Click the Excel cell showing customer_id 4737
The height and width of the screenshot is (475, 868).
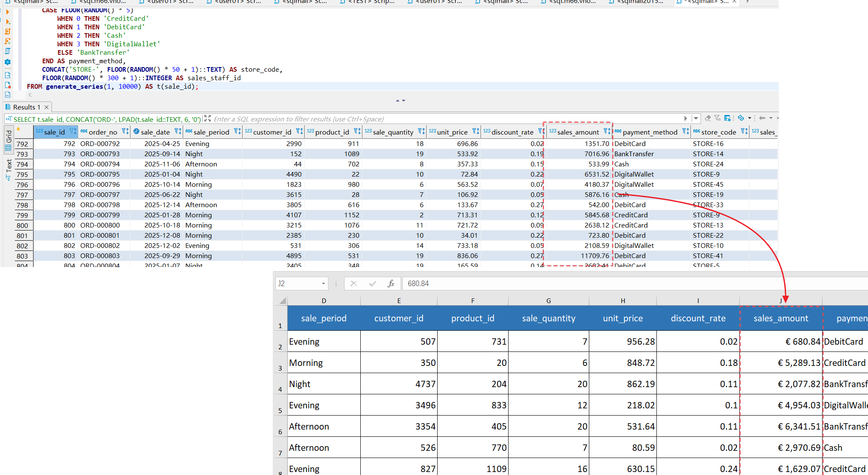pos(399,384)
